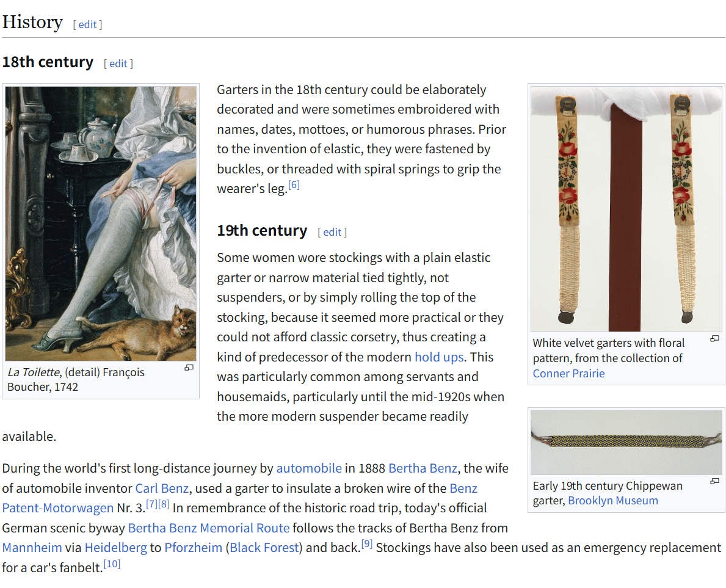Jump to citation footnote 6
This screenshot has width=726, height=588.
click(x=294, y=185)
